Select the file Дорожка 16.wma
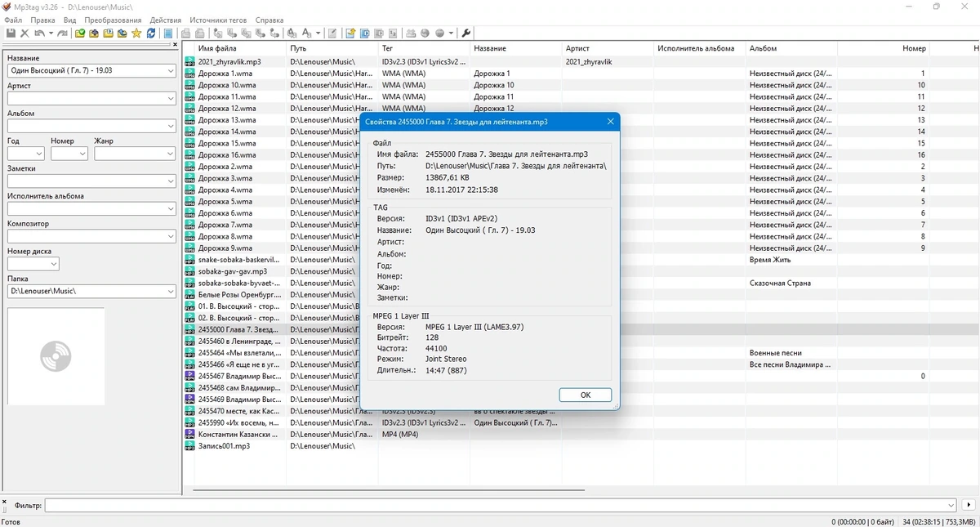The image size is (980, 527). pyautogui.click(x=227, y=154)
